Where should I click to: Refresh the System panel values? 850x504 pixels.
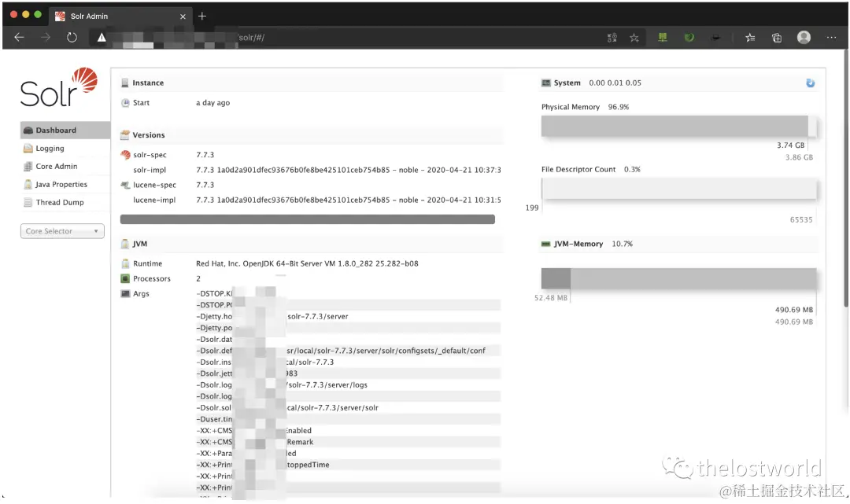point(811,83)
